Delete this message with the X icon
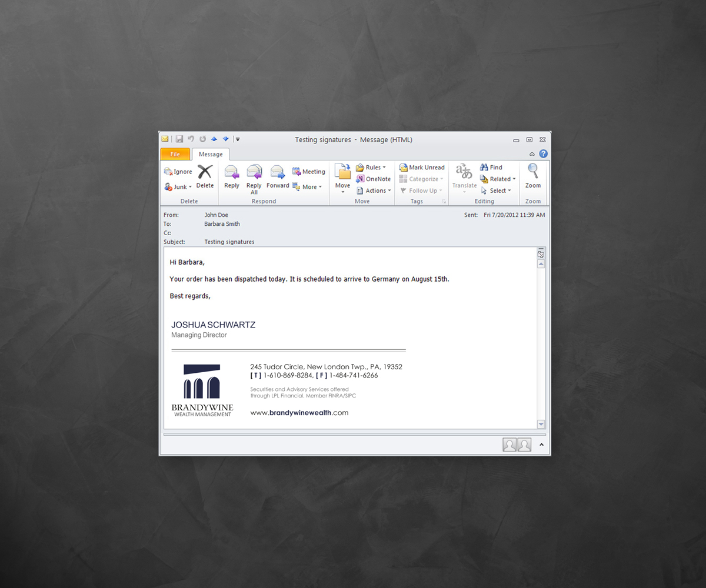 coord(205,177)
